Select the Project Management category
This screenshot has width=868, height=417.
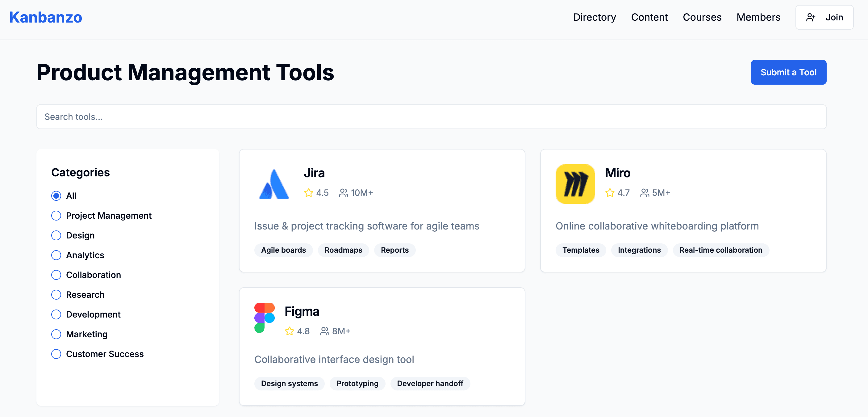point(56,216)
